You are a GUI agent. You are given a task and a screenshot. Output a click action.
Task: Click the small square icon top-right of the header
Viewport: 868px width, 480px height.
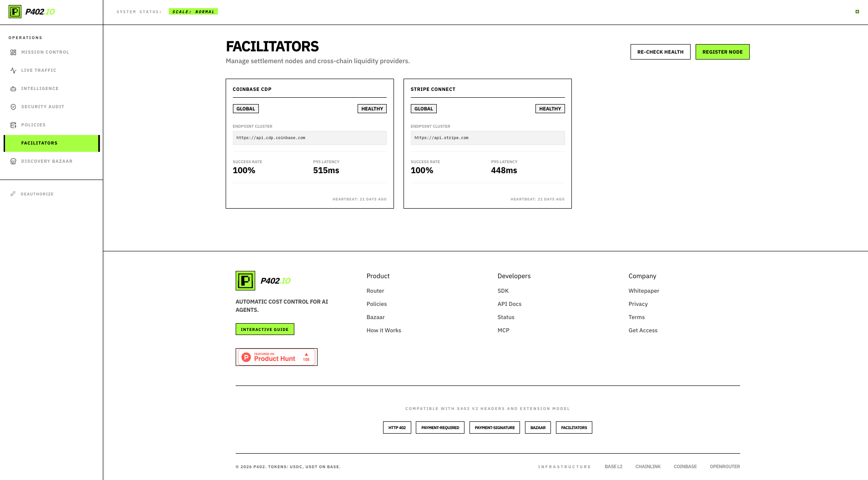(857, 12)
